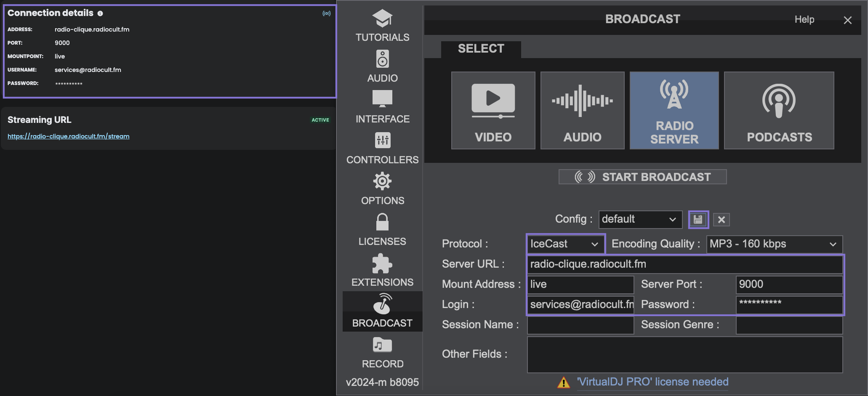The width and height of the screenshot is (868, 396).
Task: Choose the Radio Server broadcast tile
Action: 674,110
